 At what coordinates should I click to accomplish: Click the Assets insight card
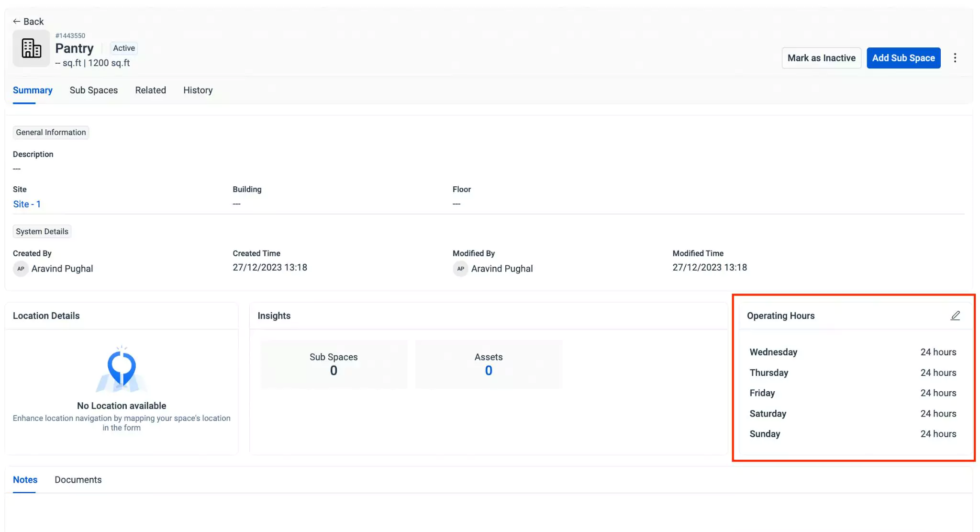click(x=488, y=364)
